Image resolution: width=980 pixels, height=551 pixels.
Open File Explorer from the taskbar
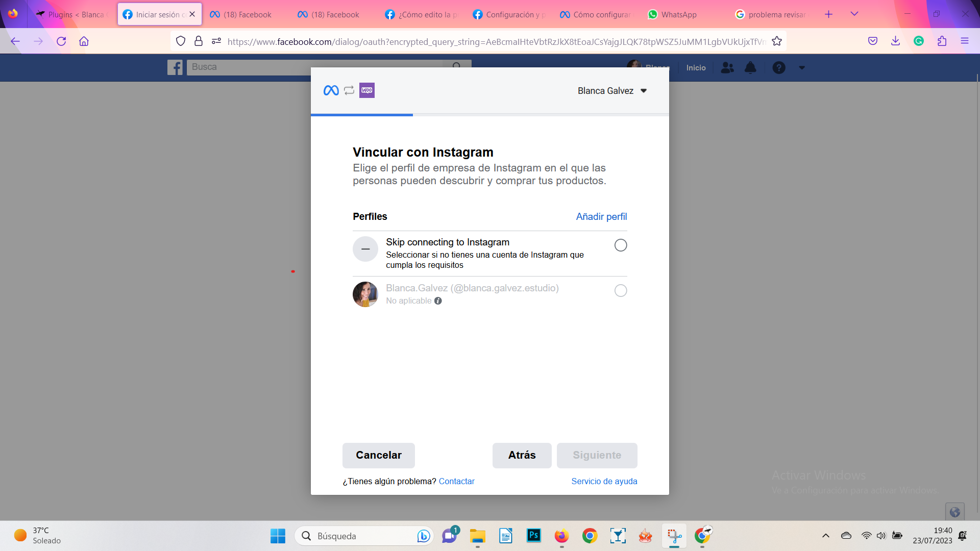(478, 536)
